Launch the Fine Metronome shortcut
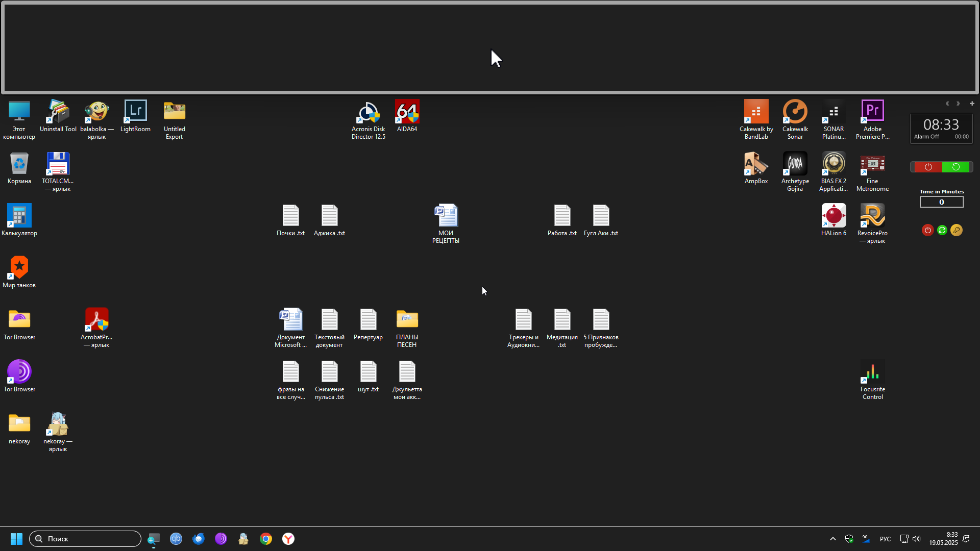The image size is (980, 551). pos(872,171)
